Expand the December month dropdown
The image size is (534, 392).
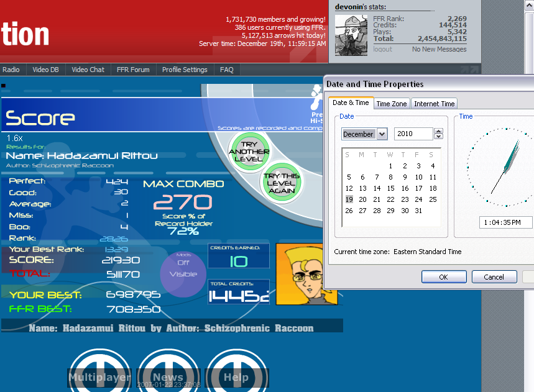tap(382, 134)
